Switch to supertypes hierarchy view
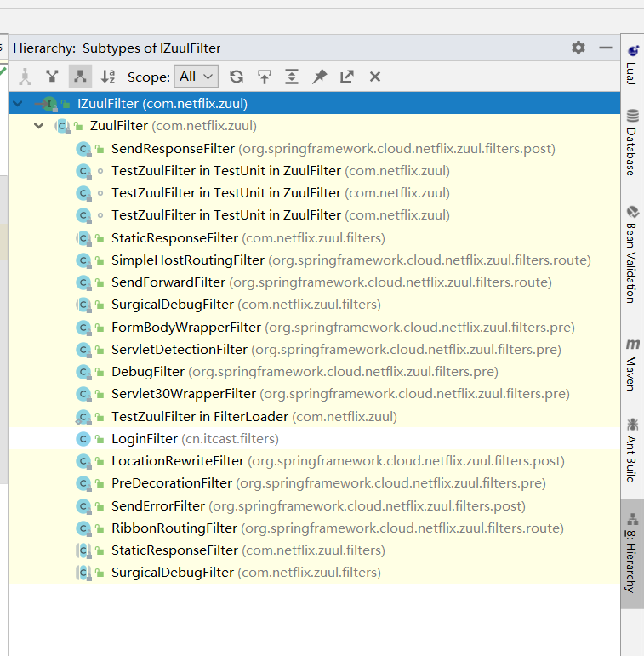 click(52, 77)
